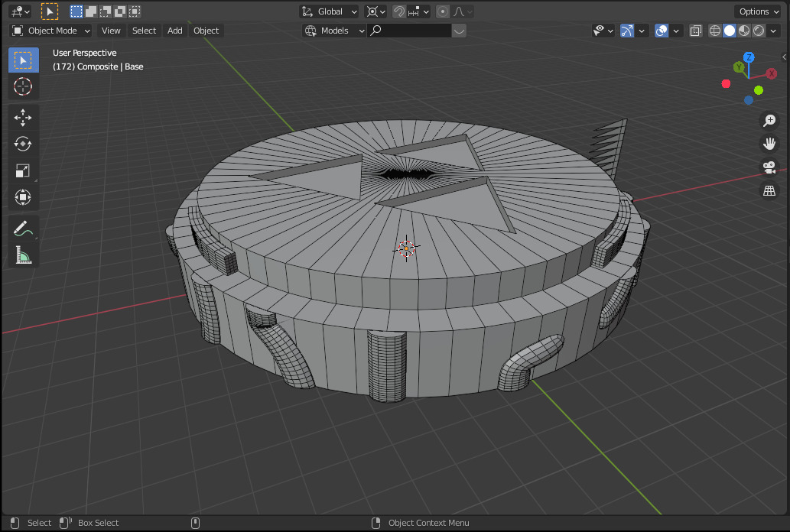Click the 3D cursor in the viewport
790x532 pixels.
click(x=406, y=248)
